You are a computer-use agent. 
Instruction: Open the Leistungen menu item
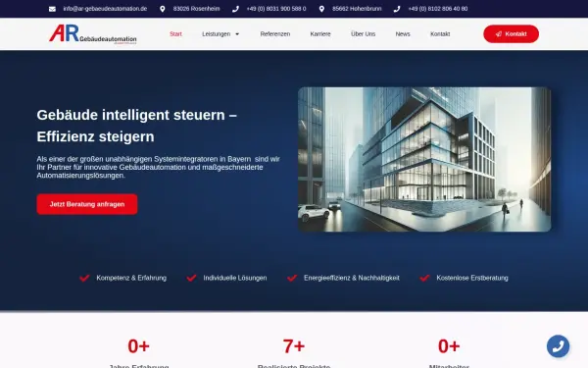pos(217,34)
